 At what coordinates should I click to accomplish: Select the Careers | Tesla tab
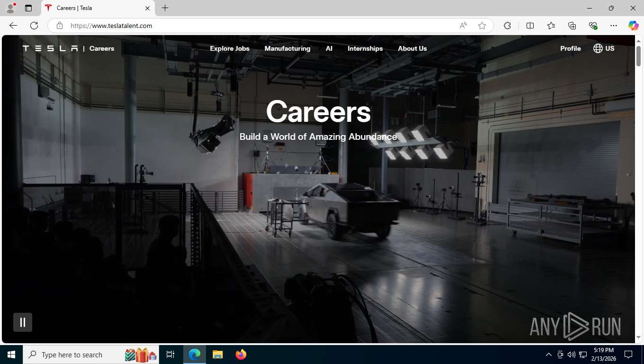(97, 8)
